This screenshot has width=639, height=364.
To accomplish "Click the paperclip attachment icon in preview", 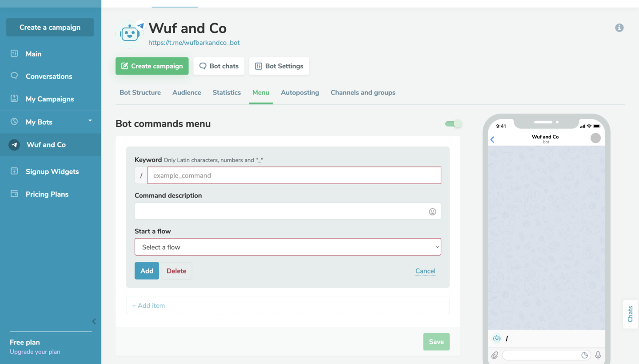I will (495, 355).
